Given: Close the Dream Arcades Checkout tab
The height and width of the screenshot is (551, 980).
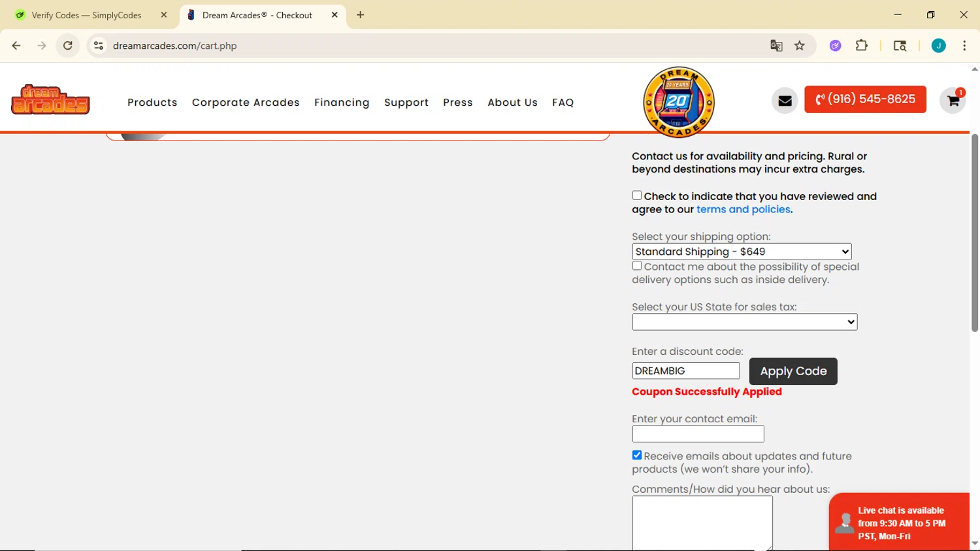Looking at the screenshot, I should [x=335, y=15].
